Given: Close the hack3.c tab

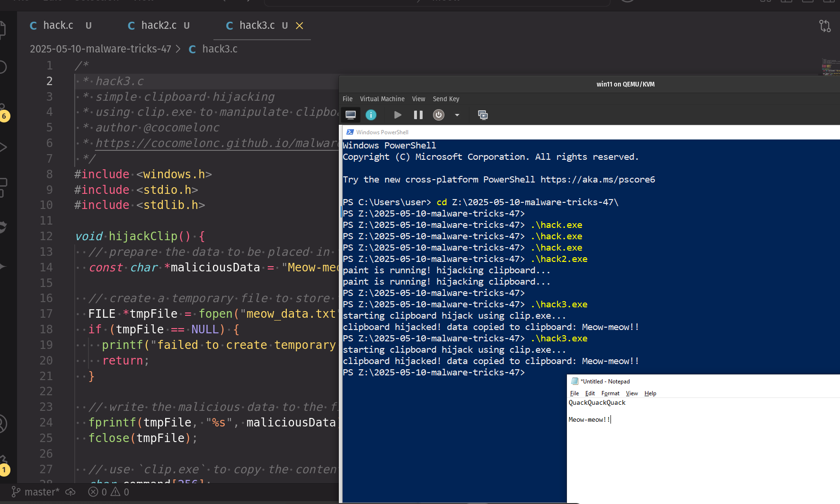Looking at the screenshot, I should click(300, 26).
